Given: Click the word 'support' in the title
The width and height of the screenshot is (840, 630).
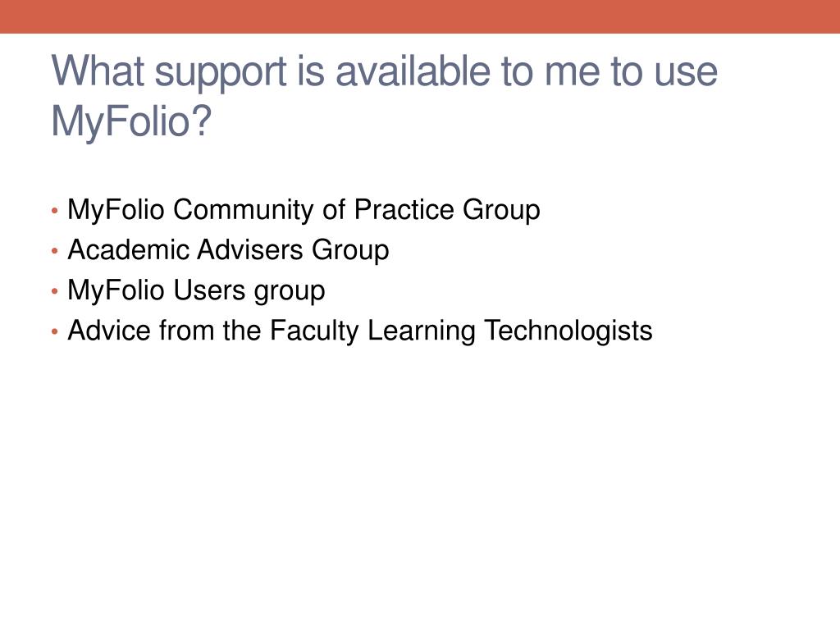Looking at the screenshot, I should [x=221, y=73].
